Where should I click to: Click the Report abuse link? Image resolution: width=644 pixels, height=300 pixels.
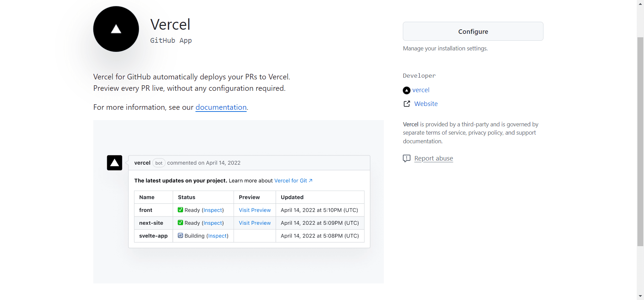[434, 158]
